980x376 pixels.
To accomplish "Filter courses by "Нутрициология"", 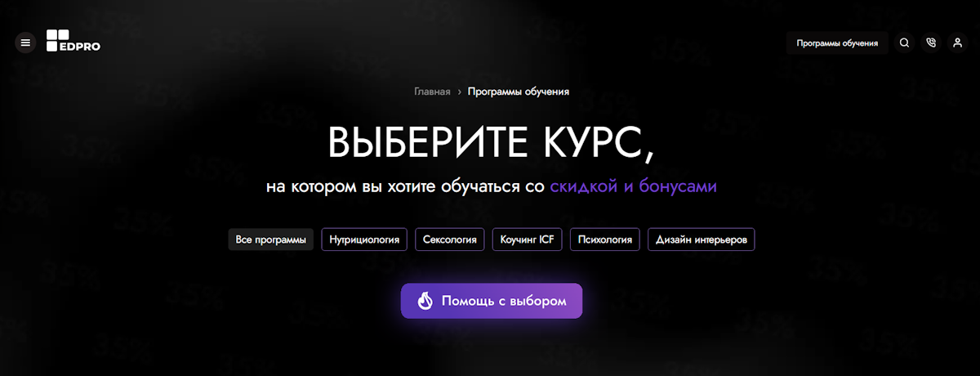I will (x=364, y=239).
